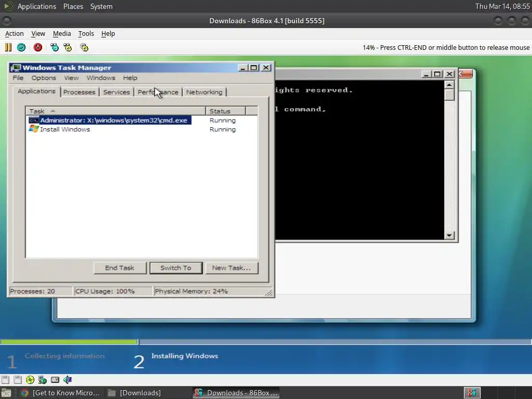Click the CD-ROM disc status icon

point(30,380)
